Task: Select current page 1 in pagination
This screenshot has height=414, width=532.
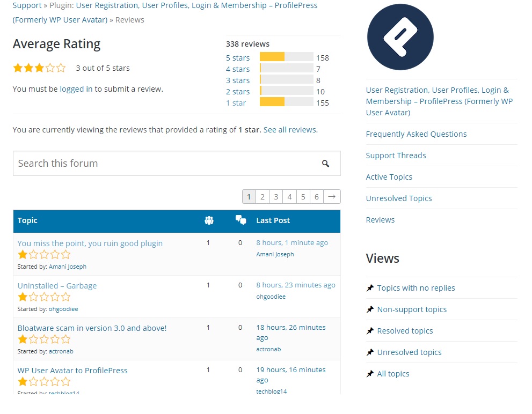Action: coord(249,197)
